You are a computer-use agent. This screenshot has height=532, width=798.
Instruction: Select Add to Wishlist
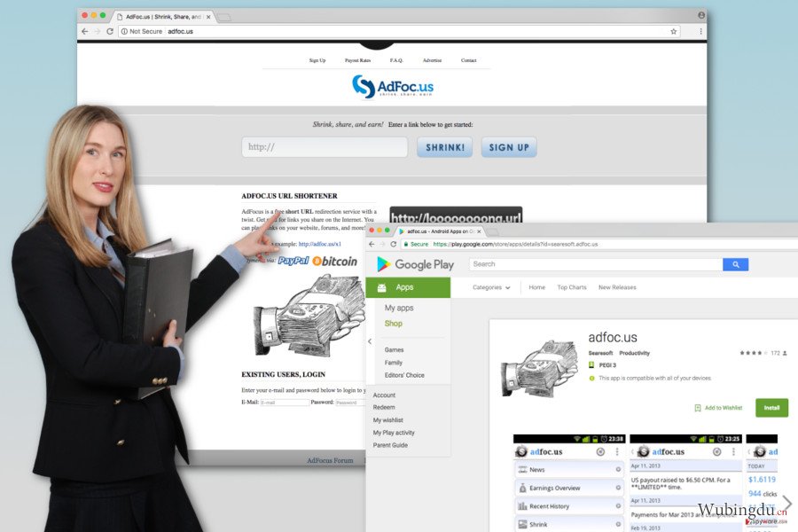click(718, 408)
